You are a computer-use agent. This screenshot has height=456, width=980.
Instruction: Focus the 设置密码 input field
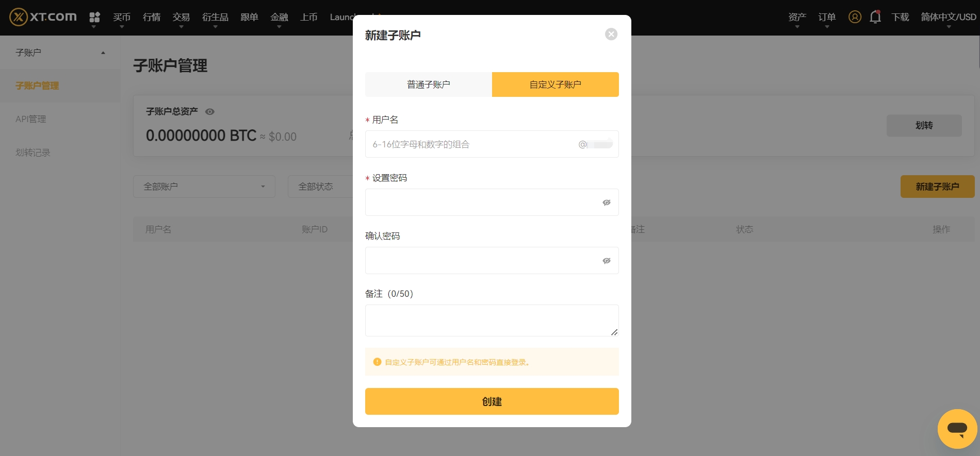(492, 202)
